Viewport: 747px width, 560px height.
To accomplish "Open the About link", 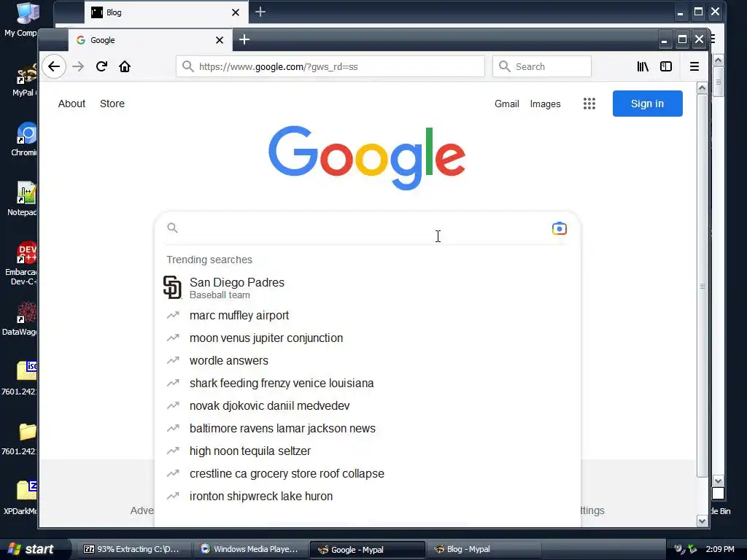I will click(71, 104).
